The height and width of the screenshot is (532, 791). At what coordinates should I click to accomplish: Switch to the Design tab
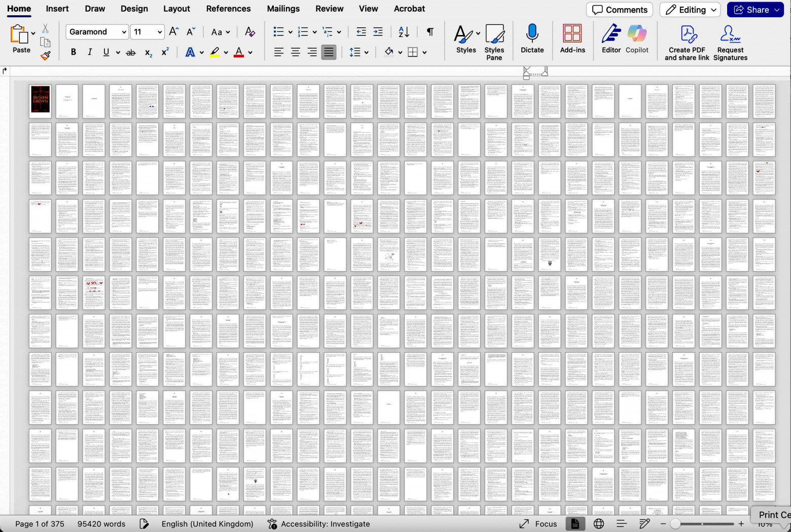point(134,9)
